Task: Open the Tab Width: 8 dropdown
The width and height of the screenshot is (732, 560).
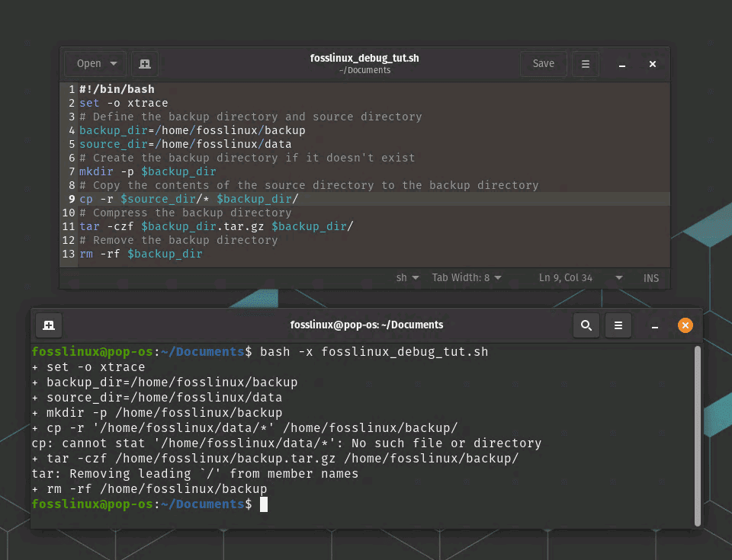Action: (466, 277)
